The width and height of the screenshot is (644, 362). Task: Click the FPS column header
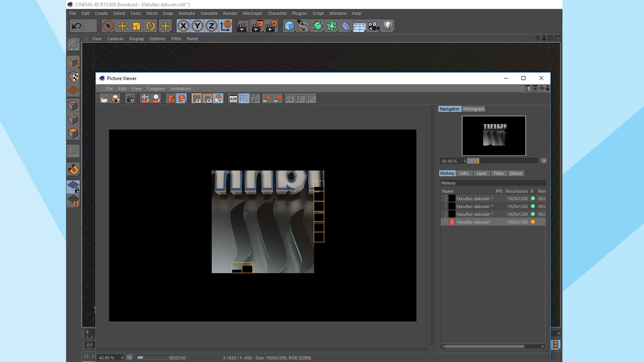499,191
